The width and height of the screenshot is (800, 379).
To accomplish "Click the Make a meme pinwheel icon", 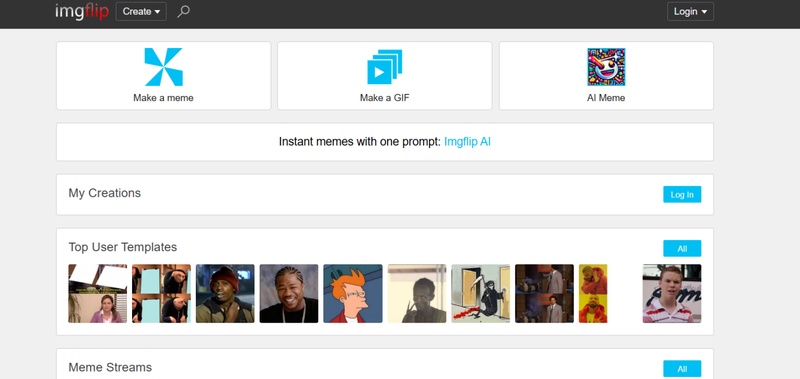I will pyautogui.click(x=163, y=67).
